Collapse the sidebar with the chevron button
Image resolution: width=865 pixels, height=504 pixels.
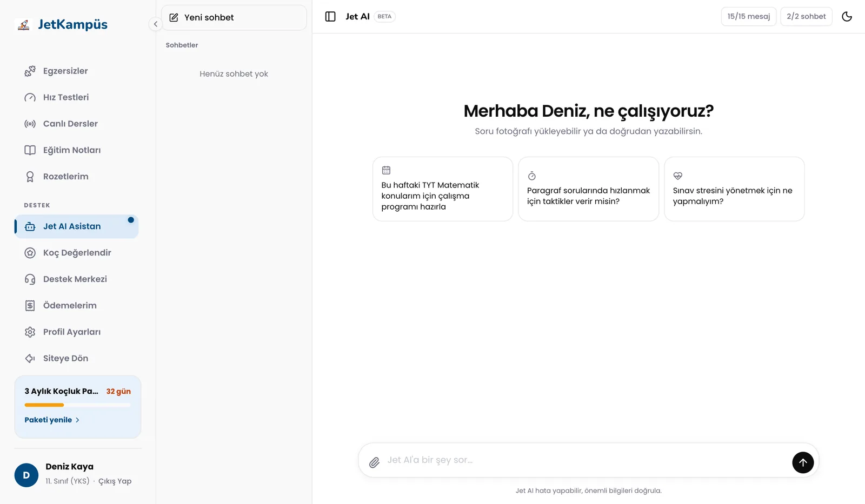click(156, 24)
